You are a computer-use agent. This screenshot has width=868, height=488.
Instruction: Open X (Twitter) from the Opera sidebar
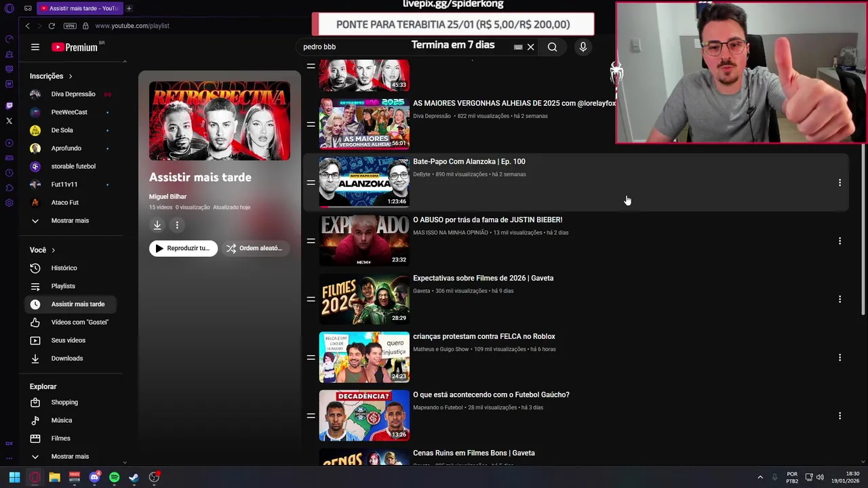coord(9,121)
